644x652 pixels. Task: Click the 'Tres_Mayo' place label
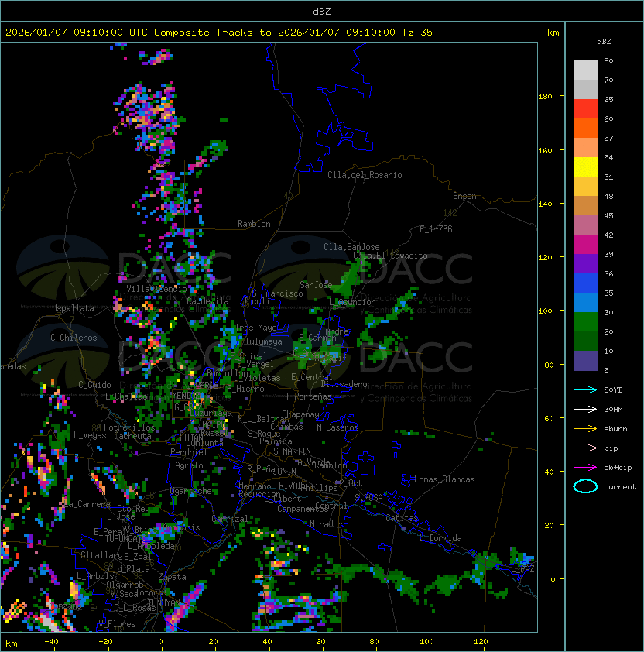[255, 328]
